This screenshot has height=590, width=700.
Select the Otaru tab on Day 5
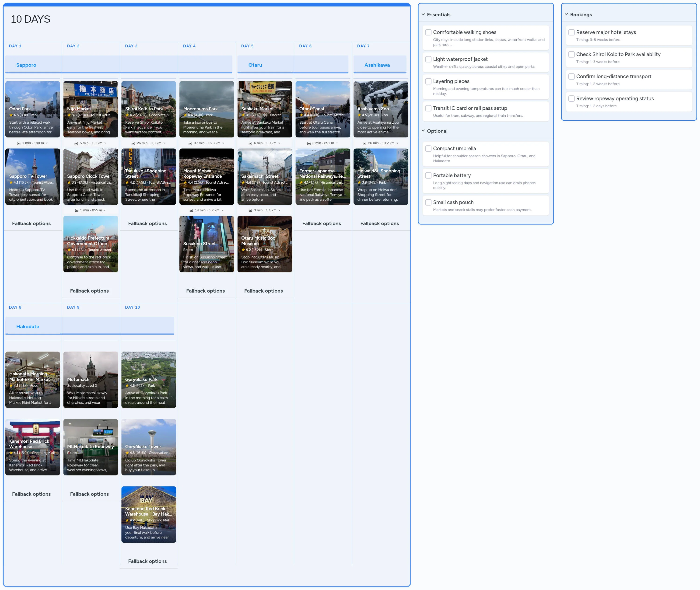click(x=255, y=65)
